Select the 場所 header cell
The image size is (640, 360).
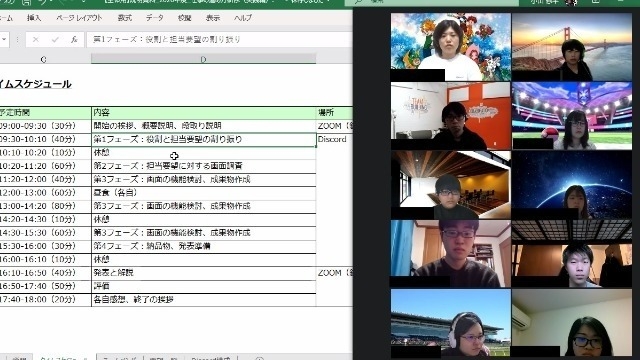point(334,113)
